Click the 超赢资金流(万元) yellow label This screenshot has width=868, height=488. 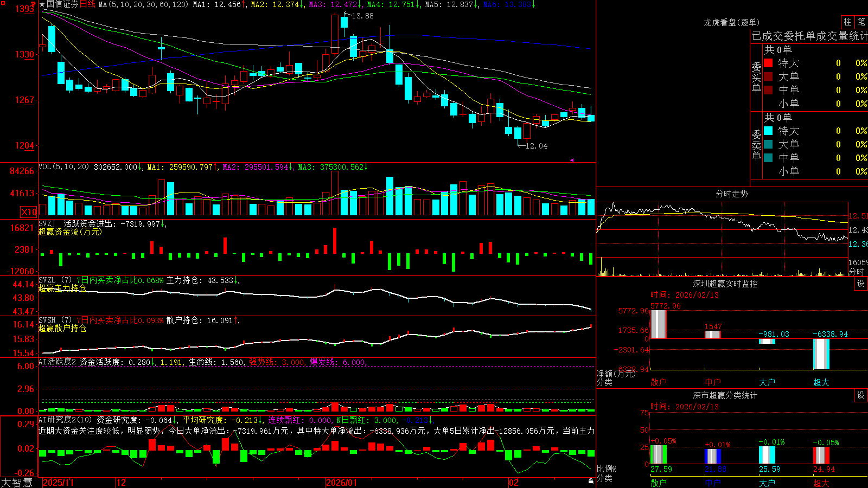point(70,232)
